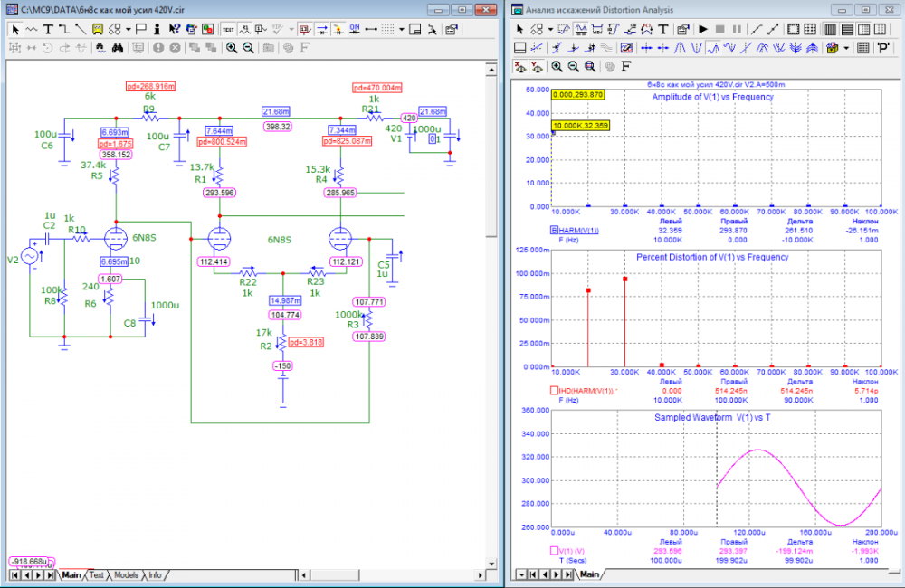Click the 'P' numeric format icon
905x588 pixels.
point(883,47)
